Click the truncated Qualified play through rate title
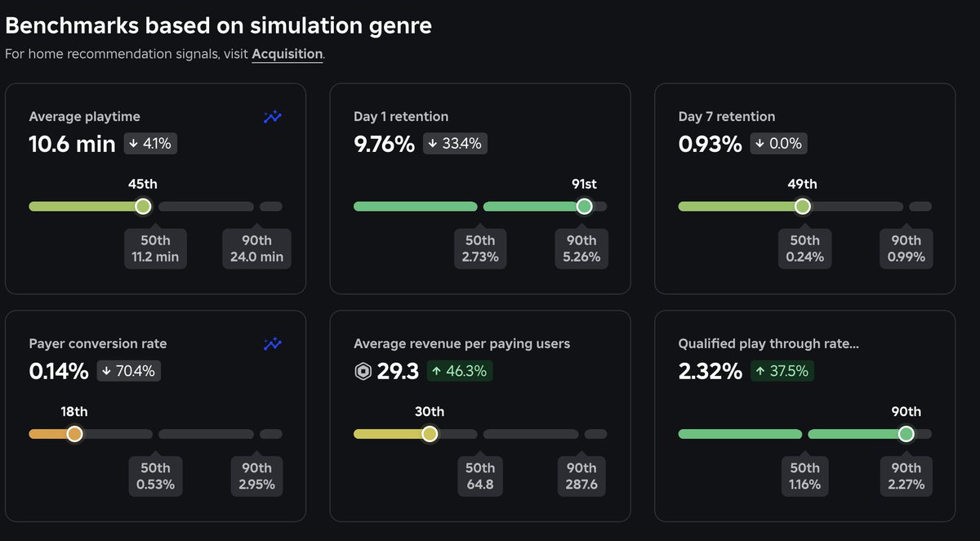980x541 pixels. (x=768, y=344)
